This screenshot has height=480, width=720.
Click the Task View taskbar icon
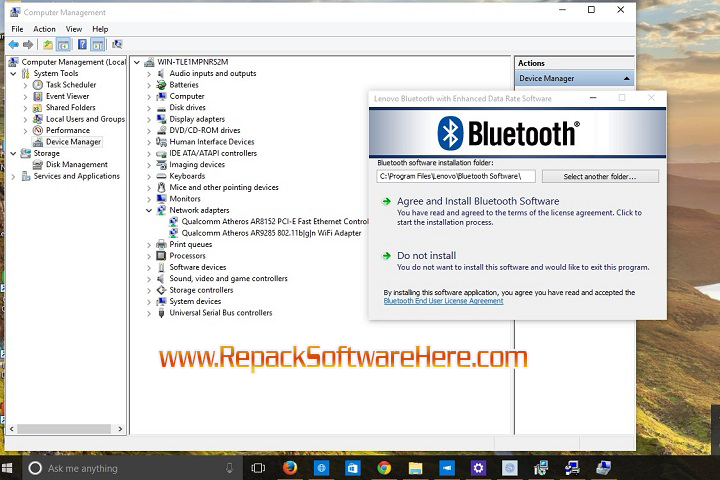tap(258, 468)
